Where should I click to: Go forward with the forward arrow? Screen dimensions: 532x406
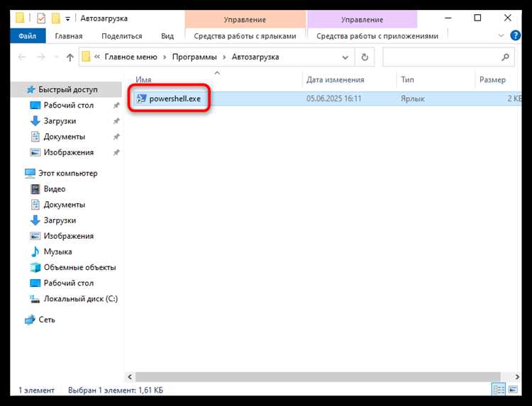(40, 57)
